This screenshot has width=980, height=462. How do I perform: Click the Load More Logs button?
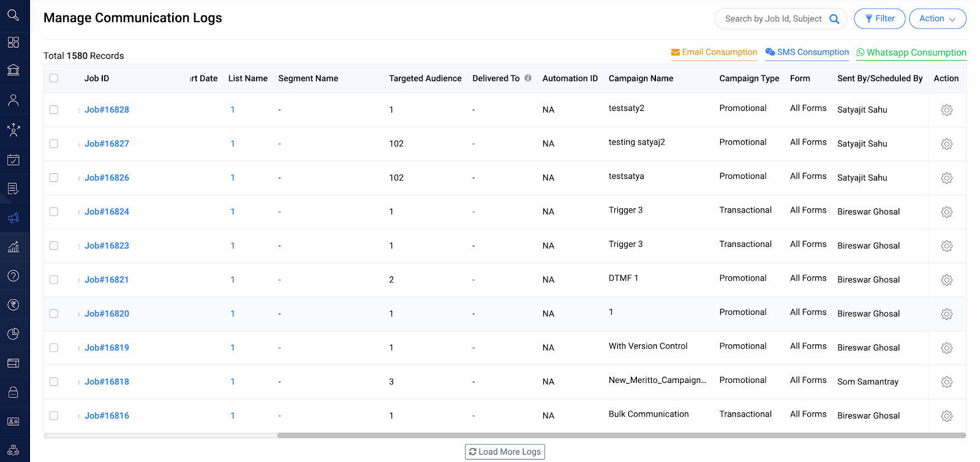pos(505,452)
